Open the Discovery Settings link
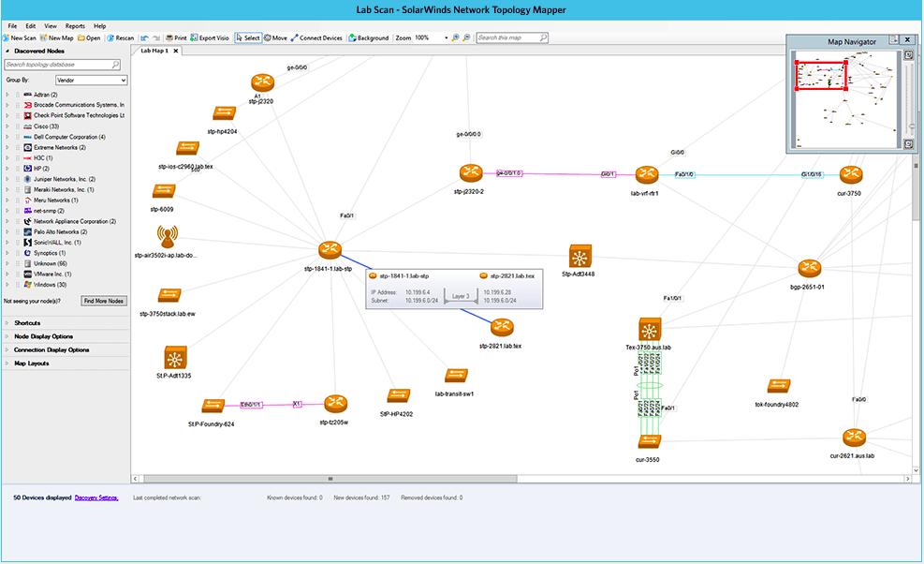The image size is (924, 564). pos(96,497)
